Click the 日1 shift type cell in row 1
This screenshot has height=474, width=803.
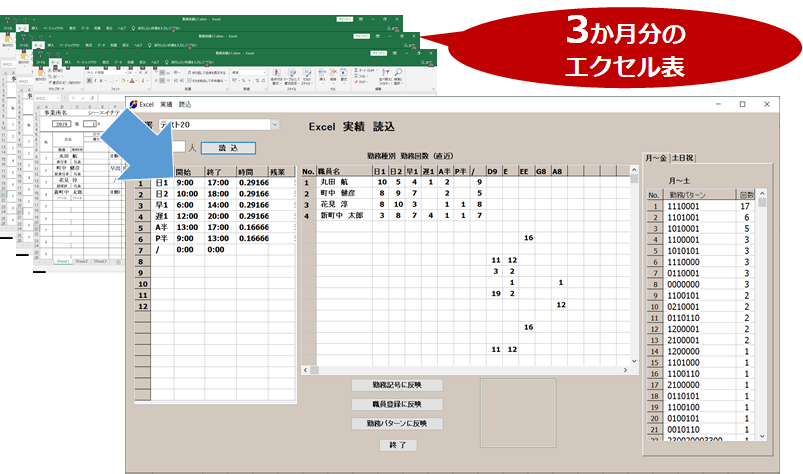[162, 183]
